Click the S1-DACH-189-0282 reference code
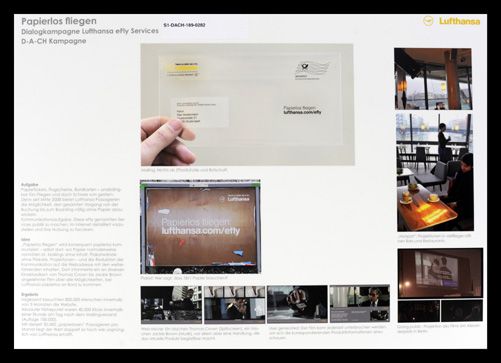The height and width of the screenshot is (363, 501). [184, 25]
